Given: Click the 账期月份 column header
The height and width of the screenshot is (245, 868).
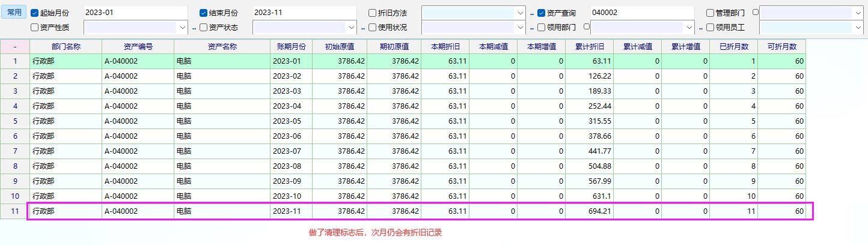Looking at the screenshot, I should point(291,46).
